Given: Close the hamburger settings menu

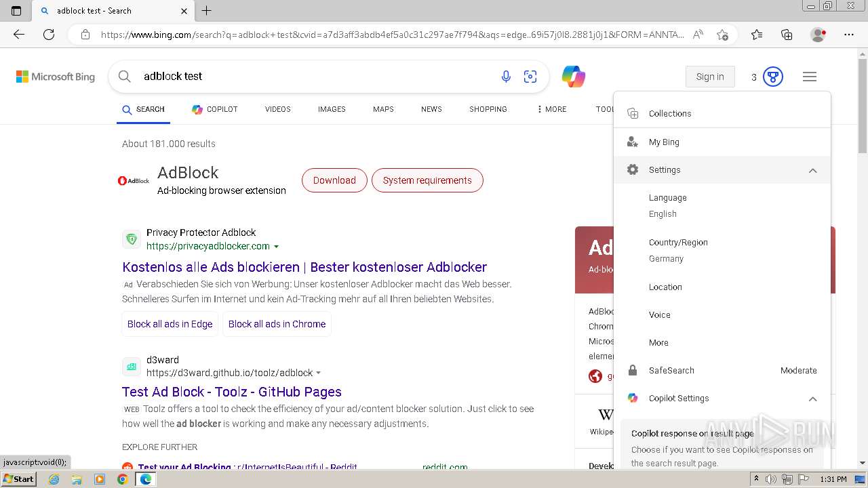Looking at the screenshot, I should pyautogui.click(x=810, y=77).
